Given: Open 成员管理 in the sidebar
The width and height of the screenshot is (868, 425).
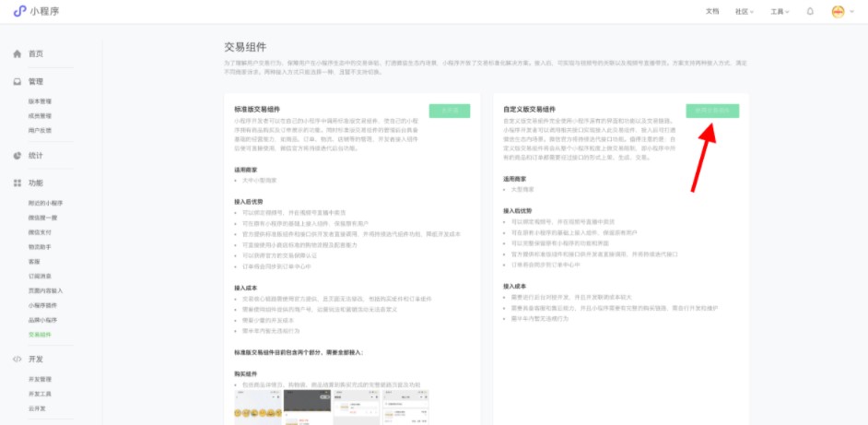Looking at the screenshot, I should click(x=40, y=116).
